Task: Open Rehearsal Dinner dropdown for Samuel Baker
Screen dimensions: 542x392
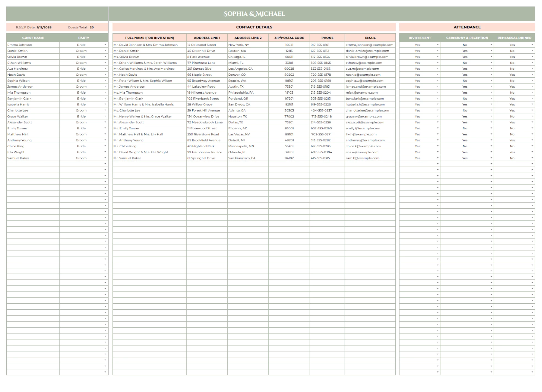Action: 532,158
